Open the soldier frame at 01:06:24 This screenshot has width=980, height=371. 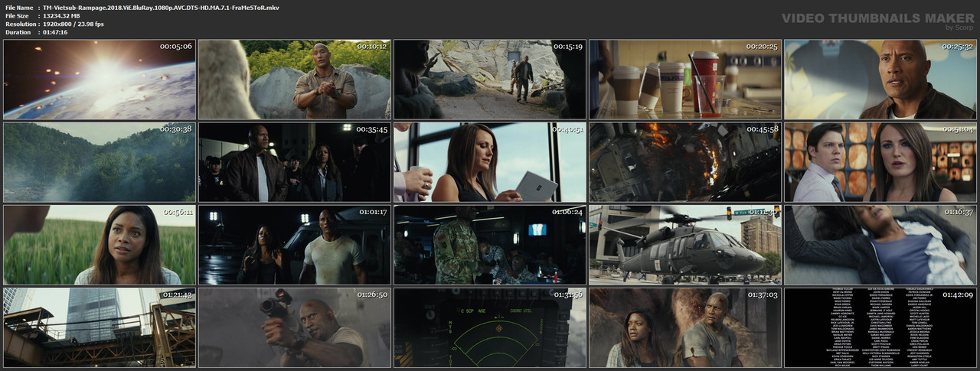coord(489,245)
